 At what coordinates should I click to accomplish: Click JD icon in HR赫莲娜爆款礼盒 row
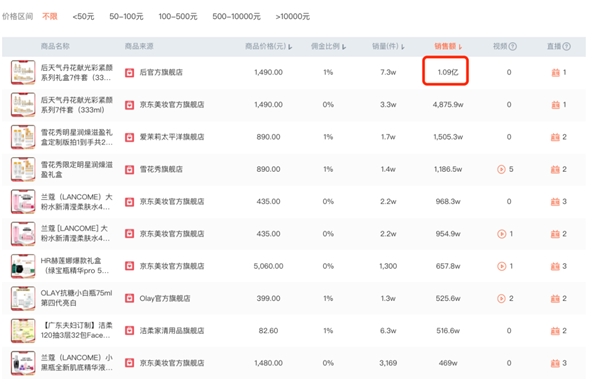click(130, 266)
